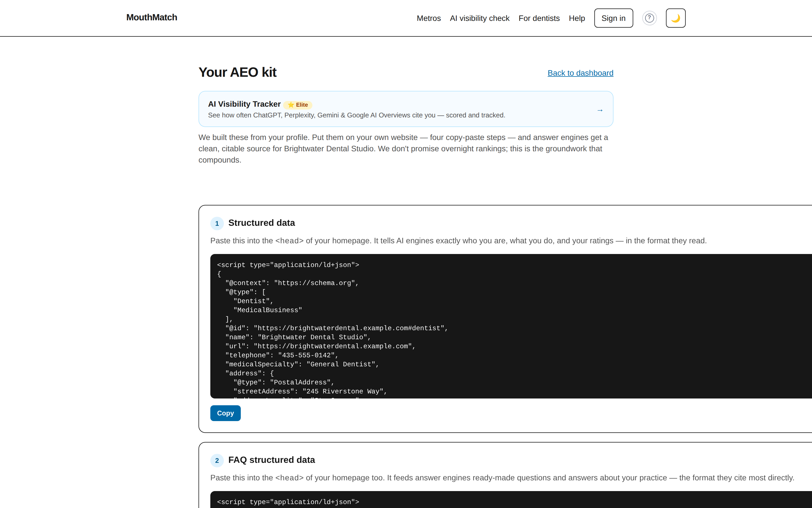
Task: Click the telephone "435-555-0142" line
Action: tap(281, 355)
